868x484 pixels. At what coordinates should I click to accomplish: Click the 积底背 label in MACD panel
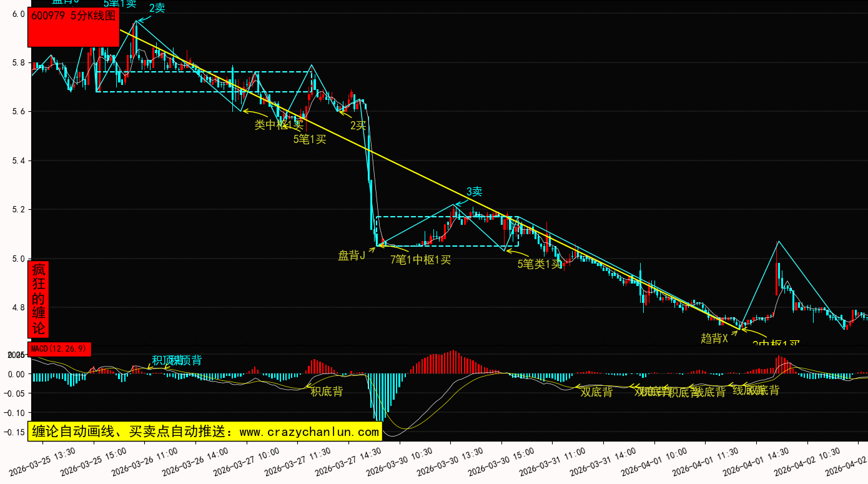pyautogui.click(x=327, y=392)
